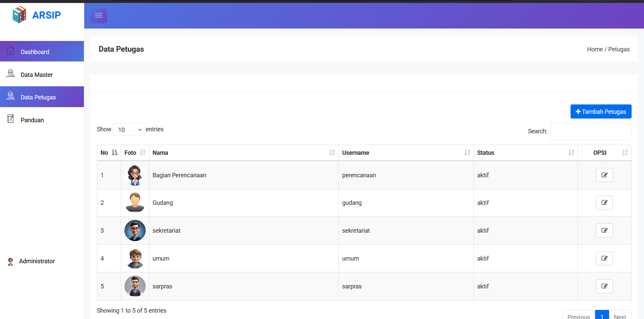The width and height of the screenshot is (644, 319).
Task: Focus the Search input field
Action: click(591, 132)
